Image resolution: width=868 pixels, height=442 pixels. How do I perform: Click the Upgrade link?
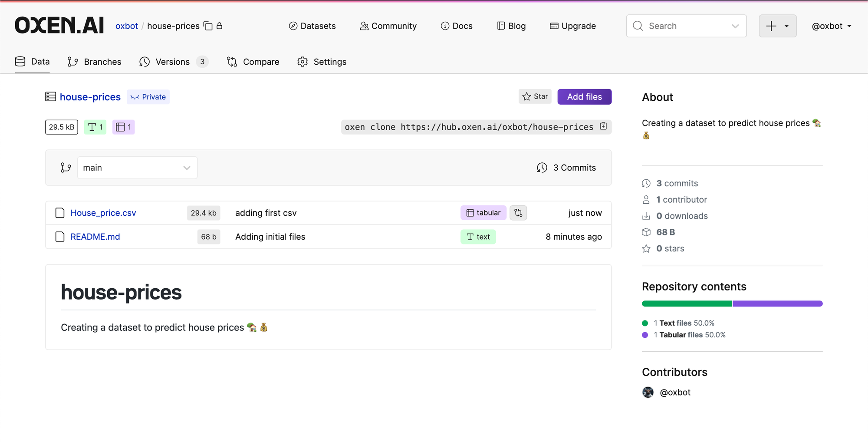click(x=573, y=26)
